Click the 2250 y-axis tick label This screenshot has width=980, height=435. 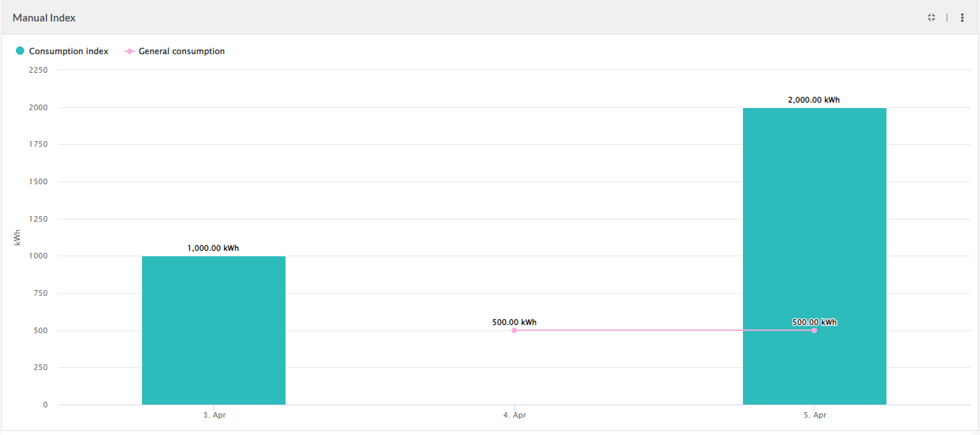click(37, 70)
